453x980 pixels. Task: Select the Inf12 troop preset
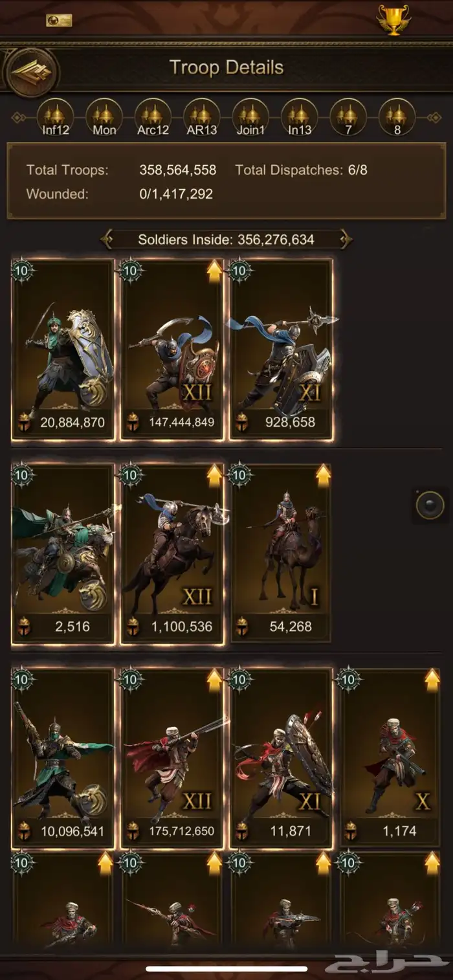tap(55, 117)
